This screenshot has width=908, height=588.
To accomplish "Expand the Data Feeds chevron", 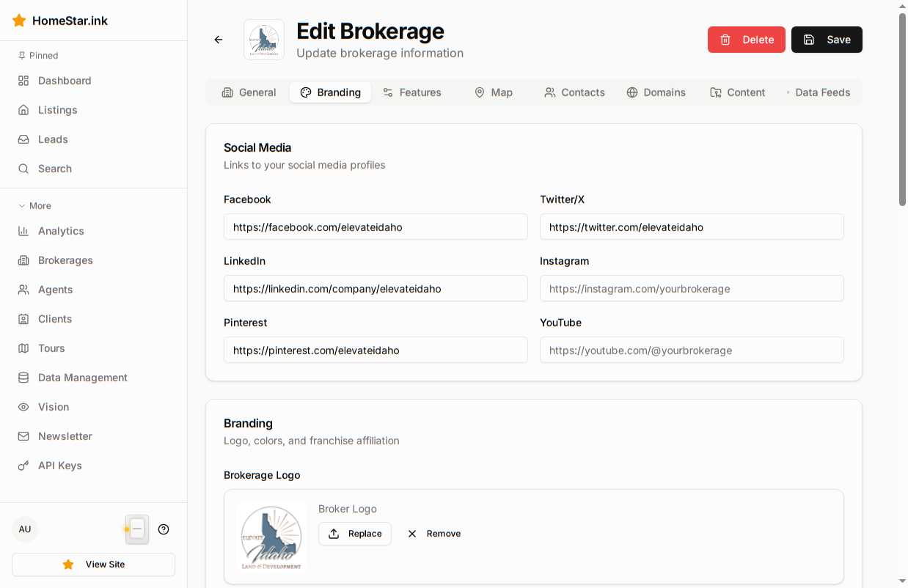I will [788, 92].
